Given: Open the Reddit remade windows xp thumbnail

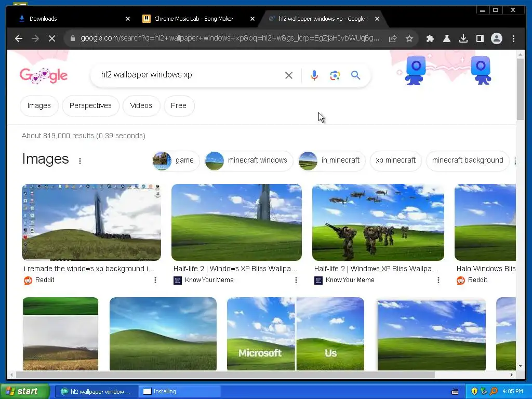Looking at the screenshot, I should coord(91,222).
